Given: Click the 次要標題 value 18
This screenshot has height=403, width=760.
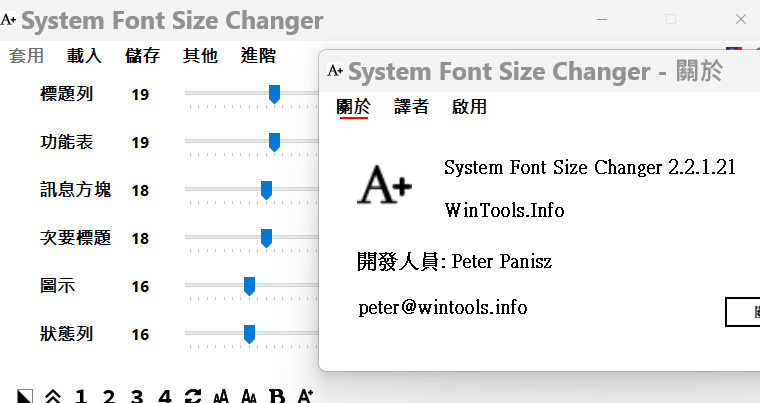Looking at the screenshot, I should (140, 238).
